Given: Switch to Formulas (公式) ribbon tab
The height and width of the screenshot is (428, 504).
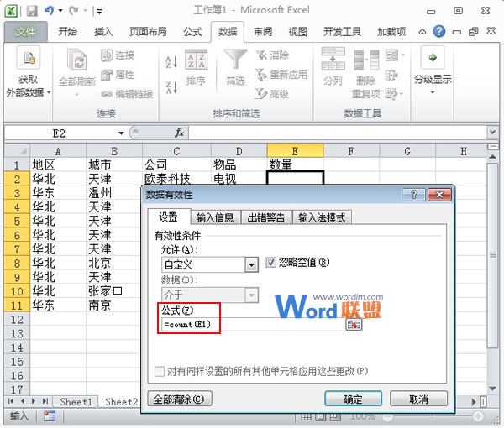Looking at the screenshot, I should tap(193, 31).
